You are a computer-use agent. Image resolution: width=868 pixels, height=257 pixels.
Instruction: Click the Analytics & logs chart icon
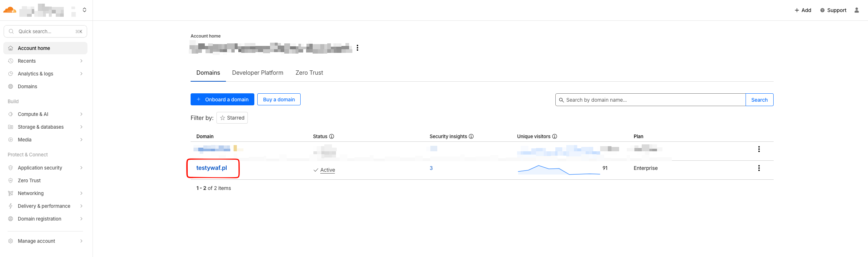11,74
